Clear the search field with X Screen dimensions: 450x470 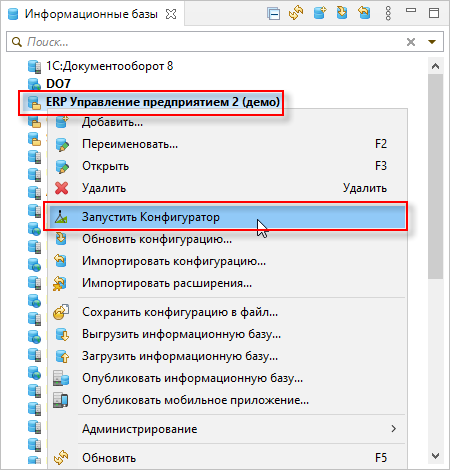click(x=411, y=42)
